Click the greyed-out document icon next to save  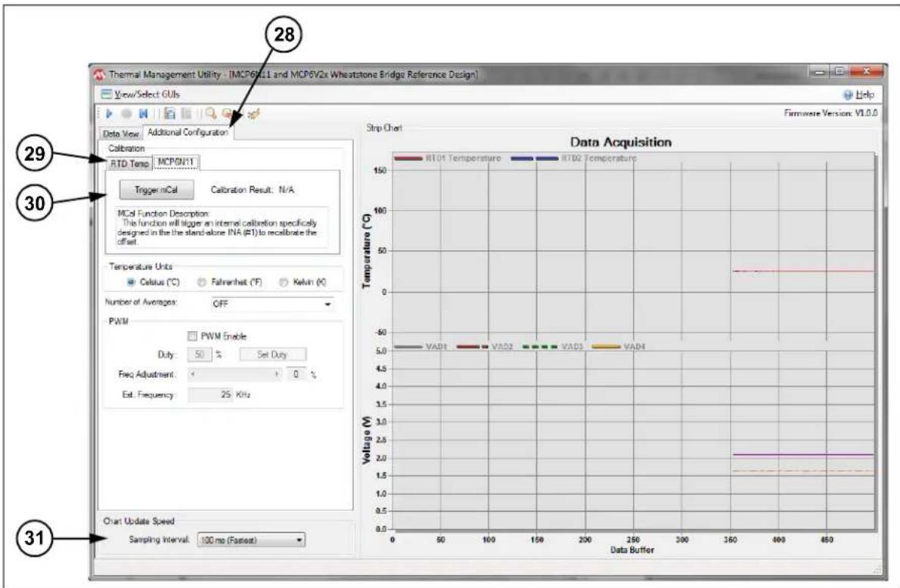pyautogui.click(x=186, y=113)
